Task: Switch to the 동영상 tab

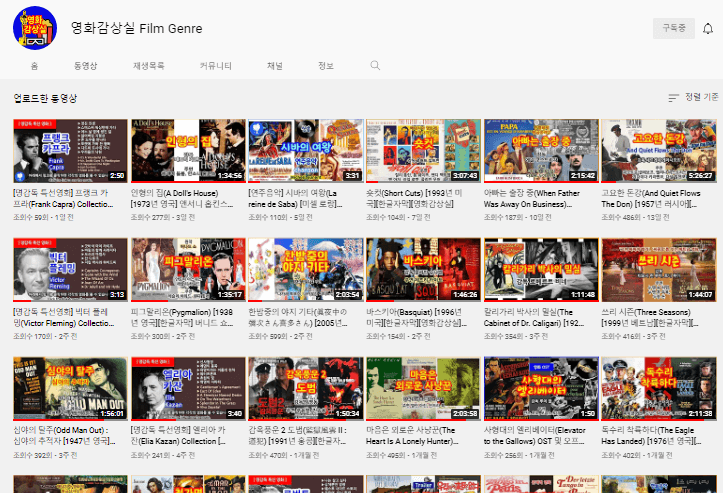Action: click(86, 66)
